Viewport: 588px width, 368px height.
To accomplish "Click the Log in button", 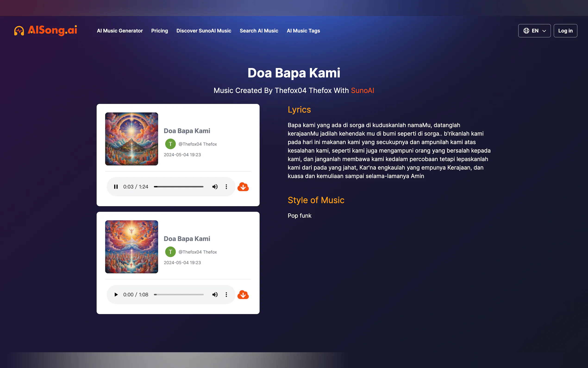I will (565, 31).
